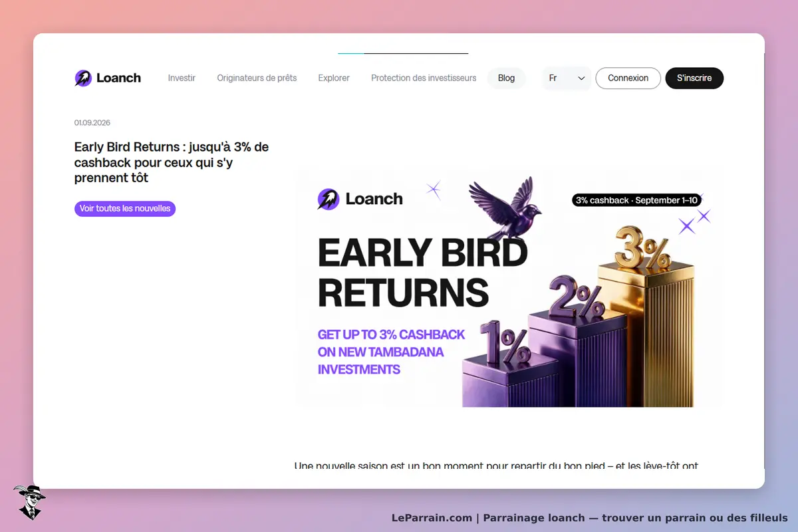This screenshot has height=532, width=798.
Task: Open Protection des investisseurs page
Action: [424, 78]
